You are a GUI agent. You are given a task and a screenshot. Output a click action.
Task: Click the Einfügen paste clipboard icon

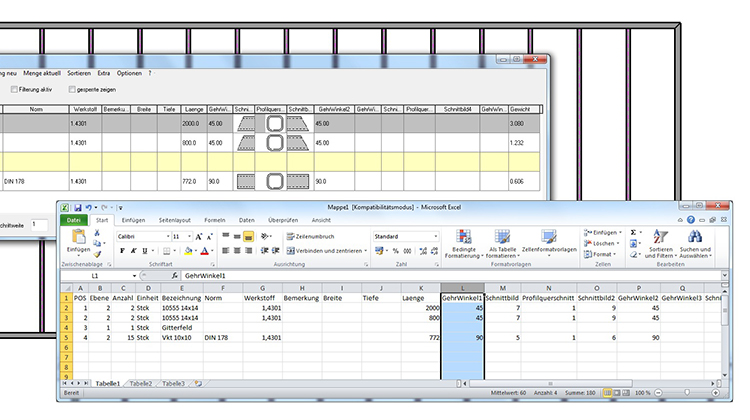click(78, 237)
